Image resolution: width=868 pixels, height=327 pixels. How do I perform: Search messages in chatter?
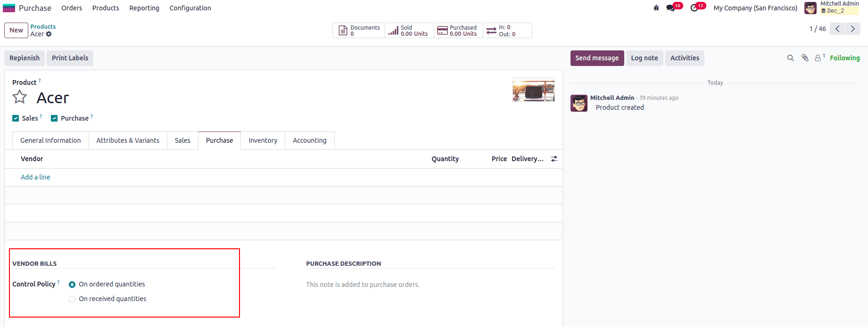(x=791, y=58)
